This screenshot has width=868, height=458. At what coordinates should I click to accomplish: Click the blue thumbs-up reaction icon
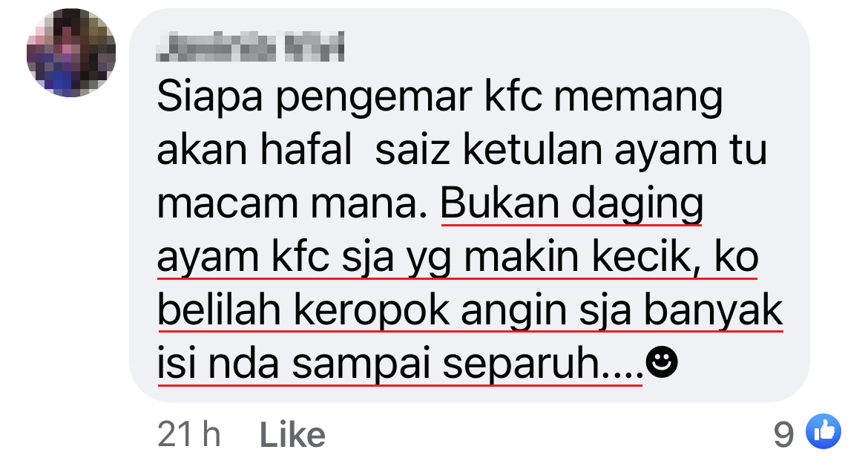(x=823, y=431)
